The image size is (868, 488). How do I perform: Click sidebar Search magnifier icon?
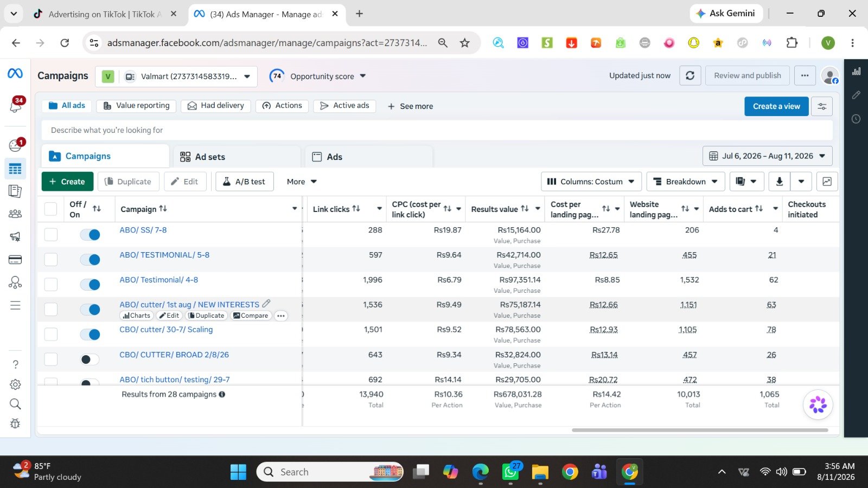point(15,404)
